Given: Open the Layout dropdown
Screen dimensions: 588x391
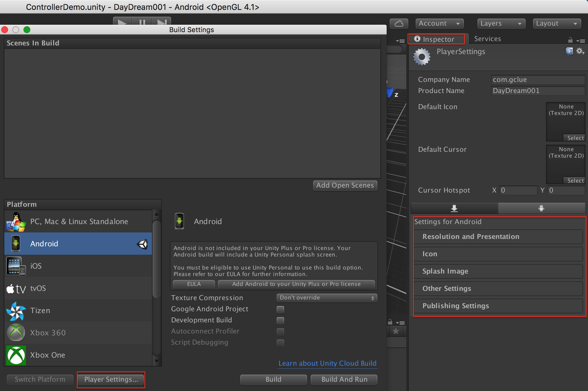Looking at the screenshot, I should pyautogui.click(x=557, y=23).
